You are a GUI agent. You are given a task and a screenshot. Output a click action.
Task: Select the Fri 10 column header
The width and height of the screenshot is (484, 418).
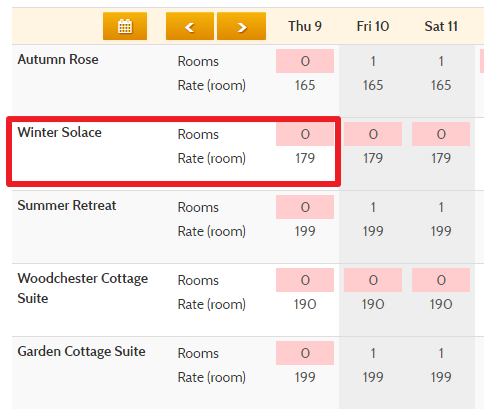point(373,26)
